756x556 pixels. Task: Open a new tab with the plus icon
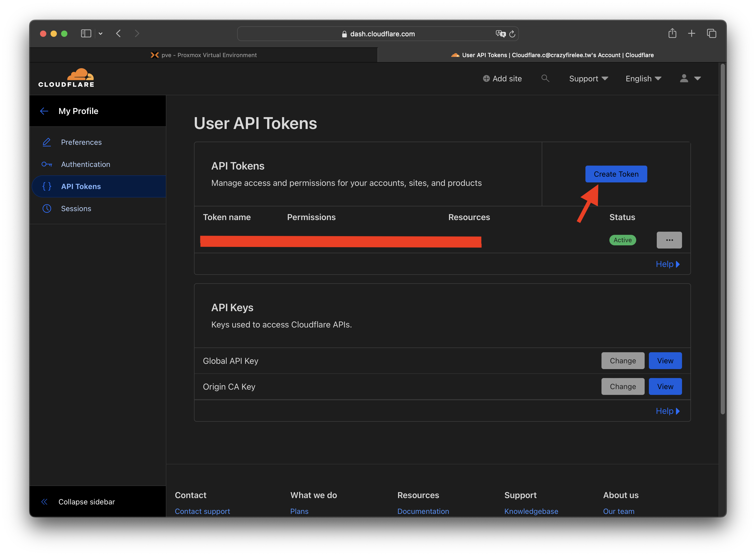tap(692, 33)
